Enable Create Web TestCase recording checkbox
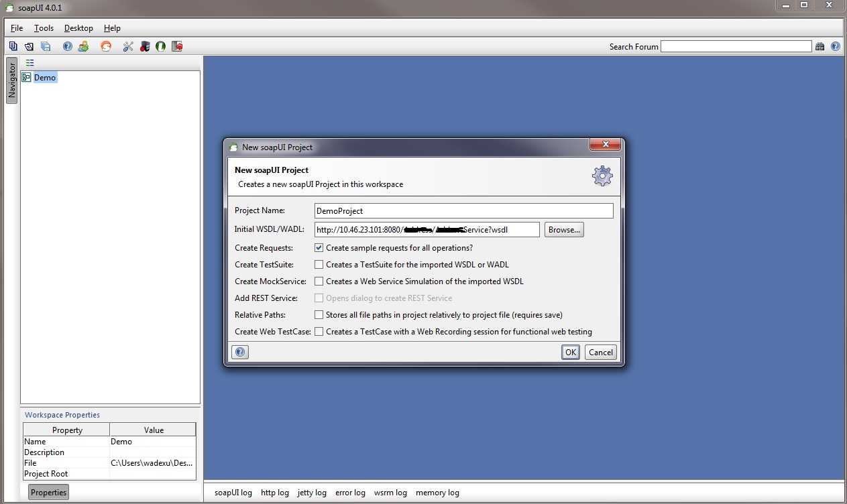 [x=319, y=332]
